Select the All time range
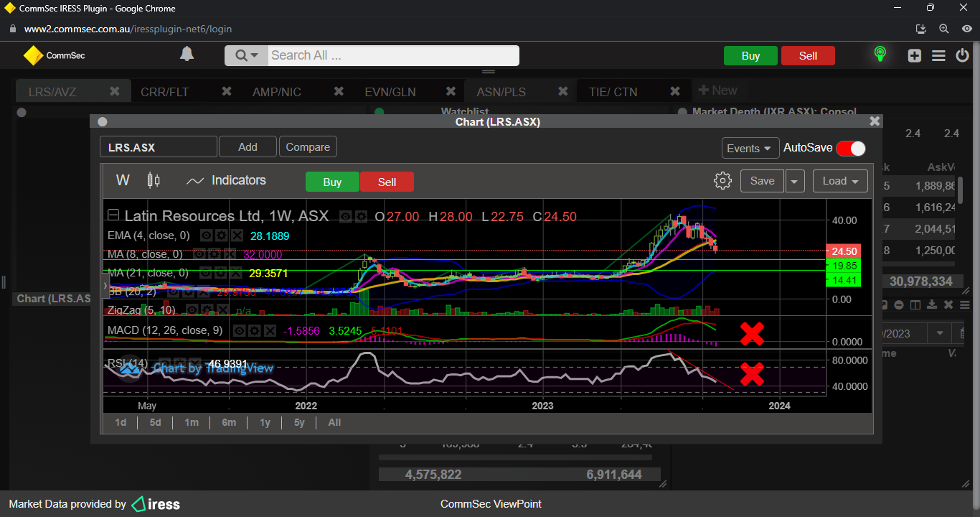This screenshot has height=517, width=980. (x=334, y=422)
